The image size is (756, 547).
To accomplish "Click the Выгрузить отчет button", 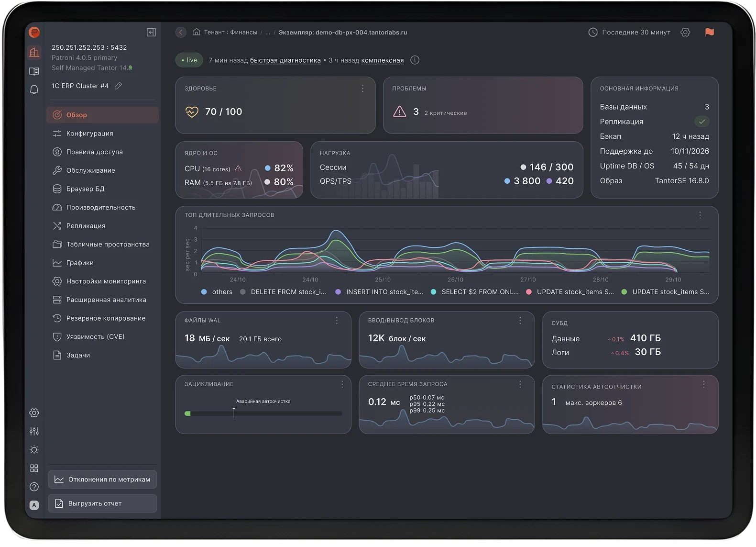I will click(102, 503).
